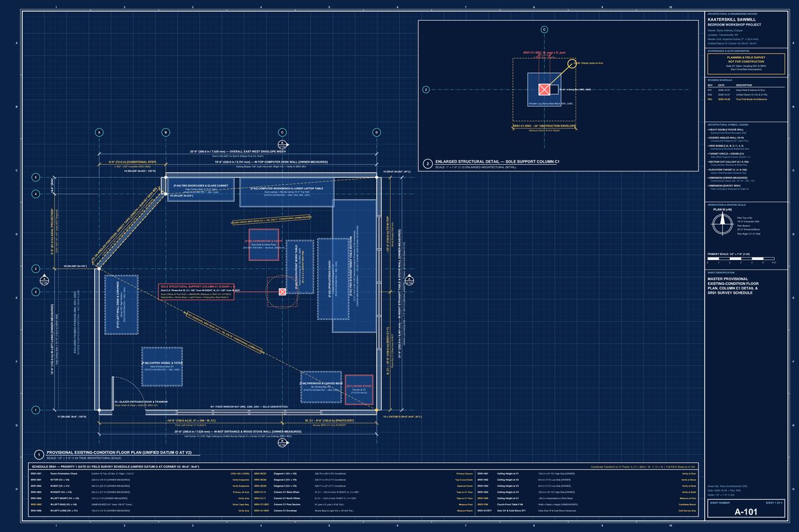Select the left section cut marker A
Screen dimensions: 799x532
click(x=45, y=279)
